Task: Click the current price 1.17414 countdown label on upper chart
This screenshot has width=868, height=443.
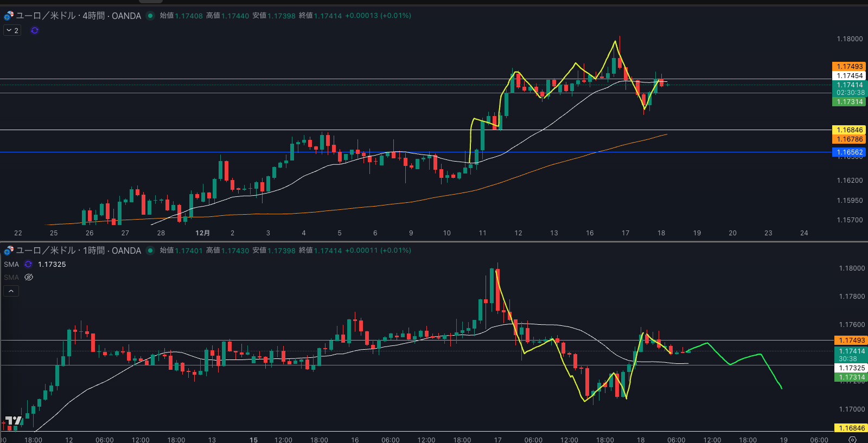Action: (x=850, y=88)
